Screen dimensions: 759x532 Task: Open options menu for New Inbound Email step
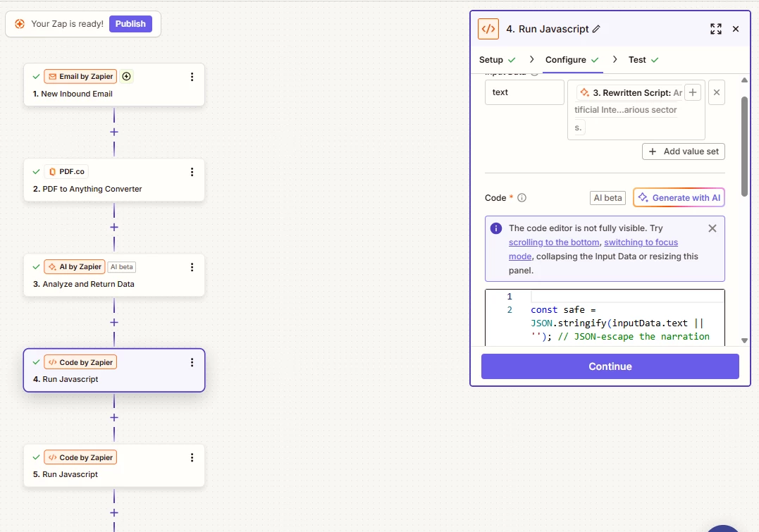point(192,77)
